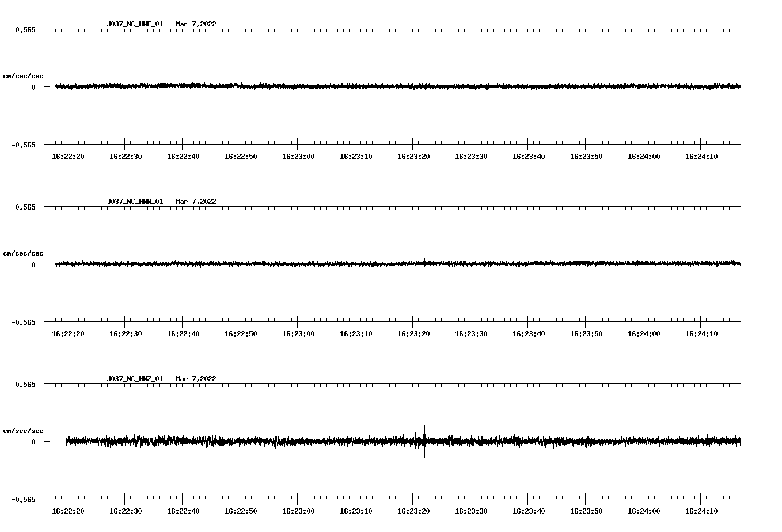
Task: Click 16:22:20 time label under HNE plot
Action: click(x=67, y=156)
